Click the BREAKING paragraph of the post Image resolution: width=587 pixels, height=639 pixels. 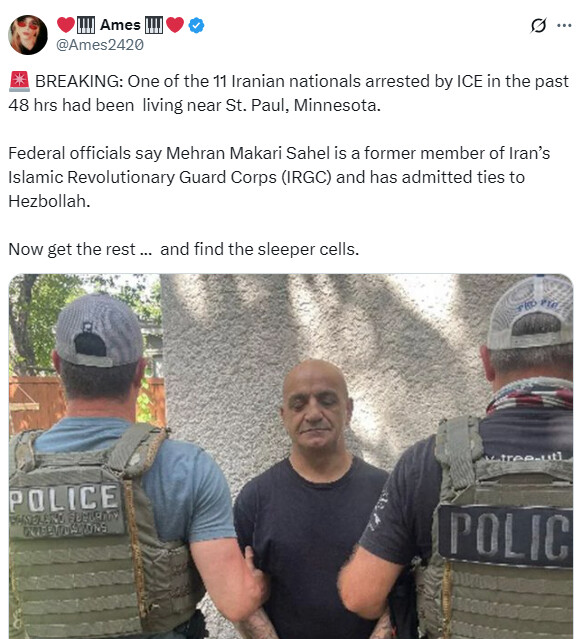(x=289, y=93)
